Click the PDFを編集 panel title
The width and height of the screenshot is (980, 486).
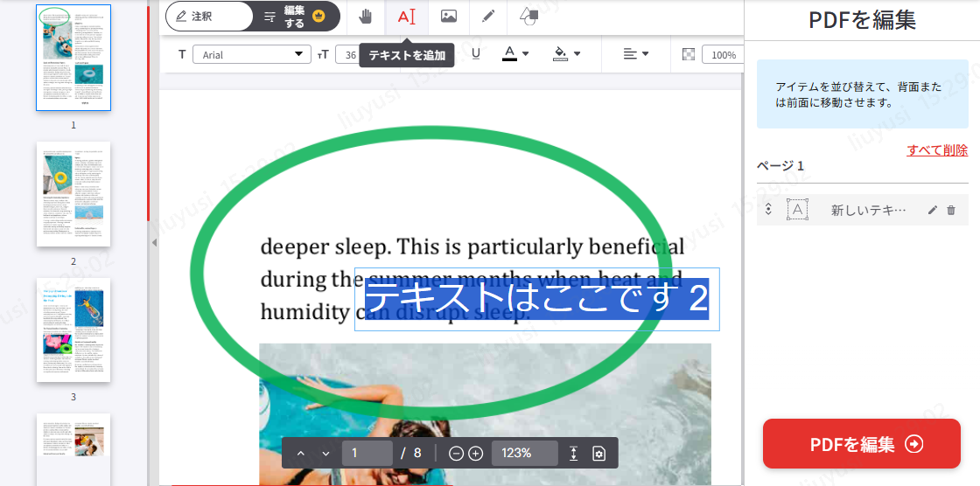pos(862,21)
